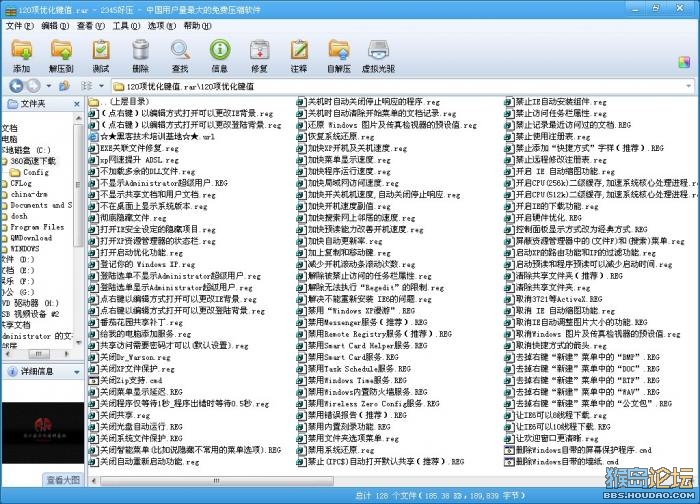Open the 选项(N) menu
Image resolution: width=700 pixels, height=504 pixels.
click(x=162, y=26)
